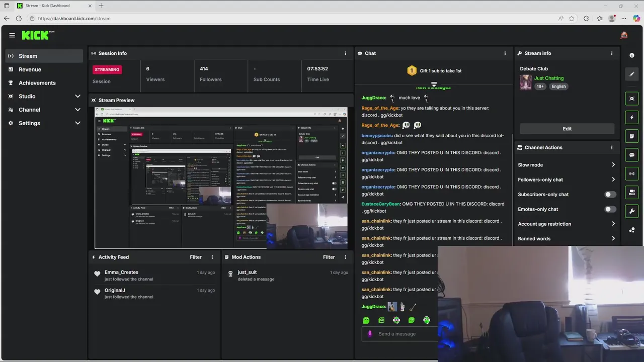Click in the Send a message field

click(x=400, y=334)
